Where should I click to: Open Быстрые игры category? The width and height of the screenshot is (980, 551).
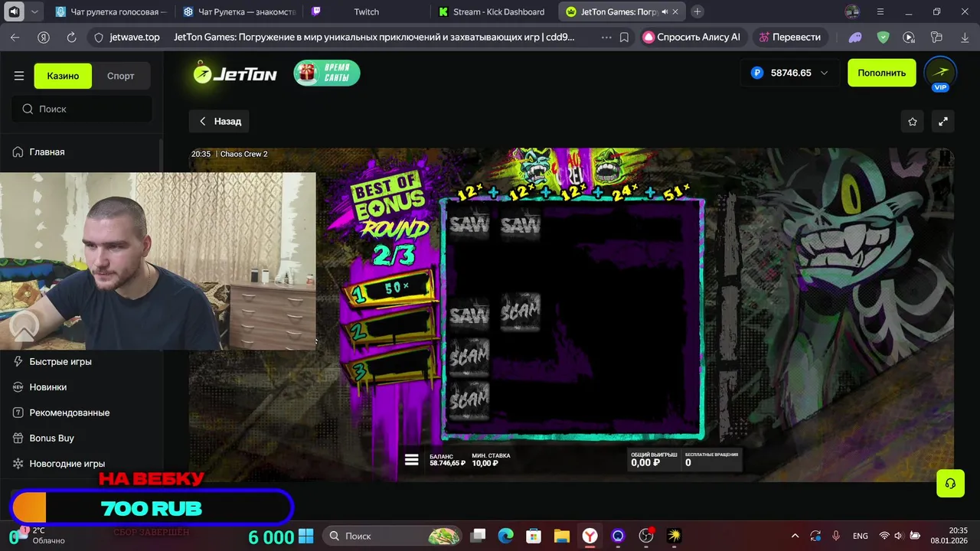point(60,361)
